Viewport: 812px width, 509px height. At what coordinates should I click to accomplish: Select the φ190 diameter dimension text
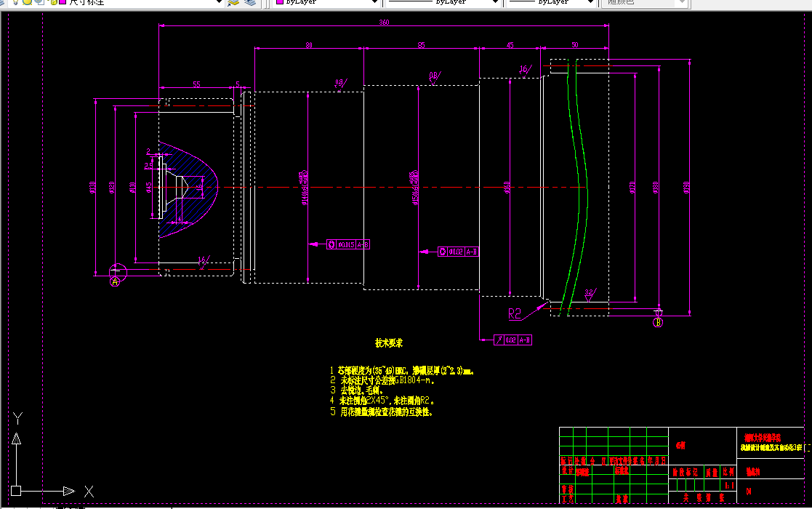[x=687, y=187]
